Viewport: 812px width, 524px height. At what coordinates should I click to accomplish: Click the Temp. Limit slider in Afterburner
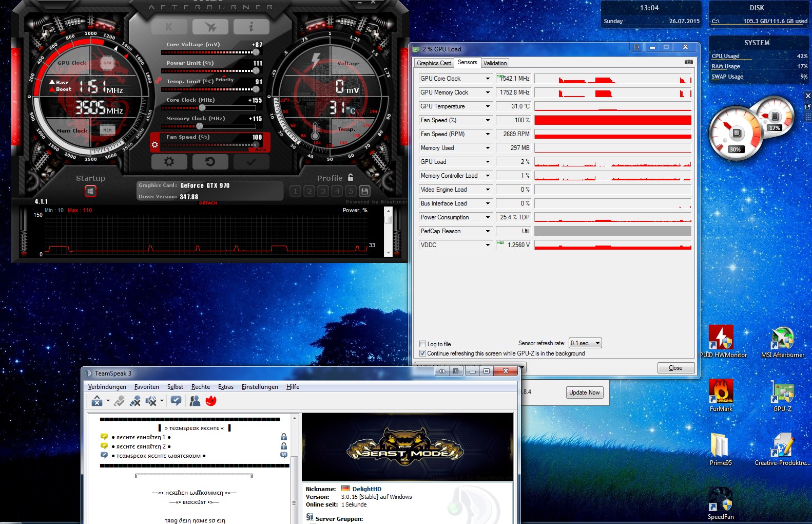(x=210, y=89)
